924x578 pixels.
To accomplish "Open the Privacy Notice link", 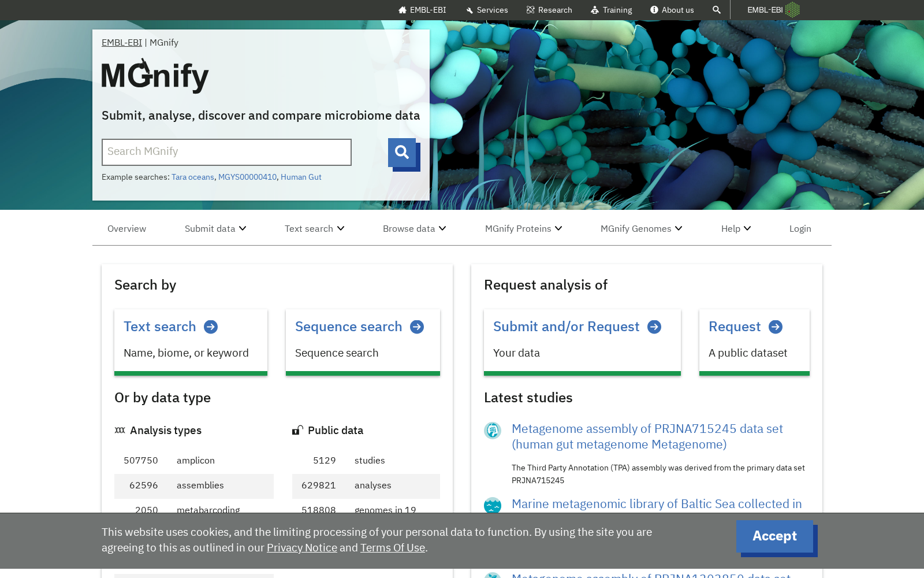I will (302, 548).
